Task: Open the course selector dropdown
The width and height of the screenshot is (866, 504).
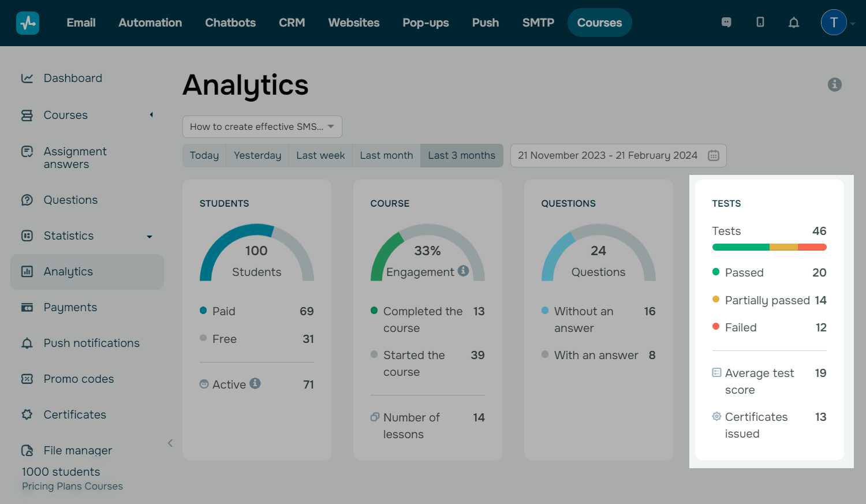Action: coord(262,127)
